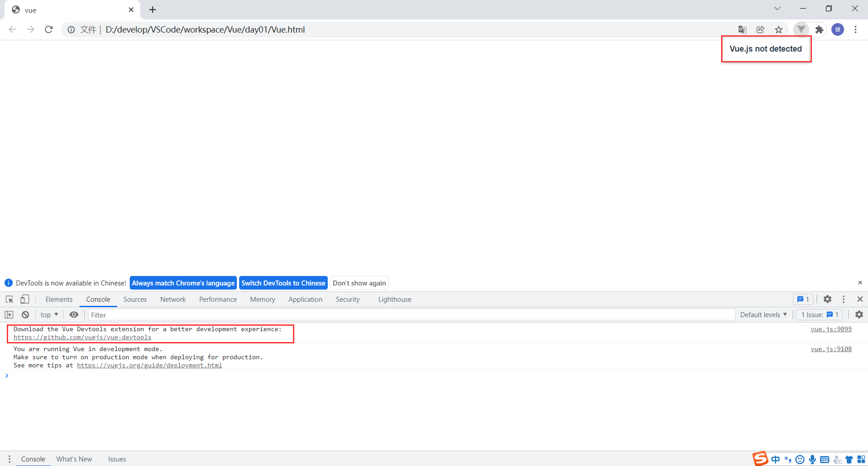Image resolution: width=868 pixels, height=466 pixels.
Task: Switch to the Application tab
Action: (x=306, y=300)
